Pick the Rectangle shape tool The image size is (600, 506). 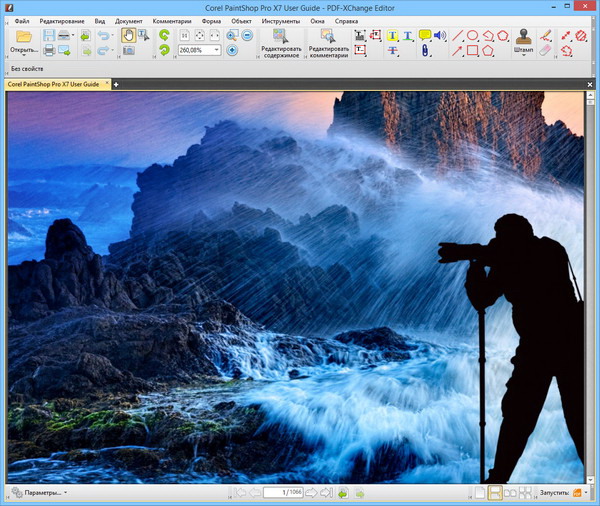(x=473, y=51)
